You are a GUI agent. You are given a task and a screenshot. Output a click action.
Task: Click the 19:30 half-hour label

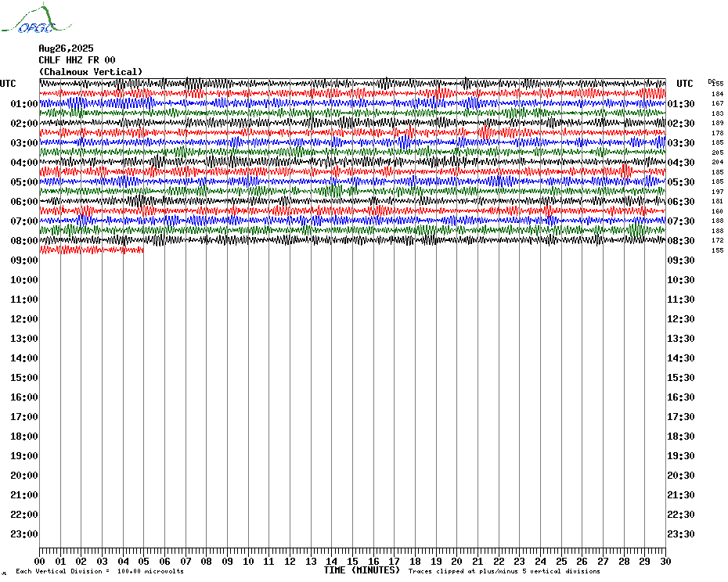pyautogui.click(x=681, y=456)
